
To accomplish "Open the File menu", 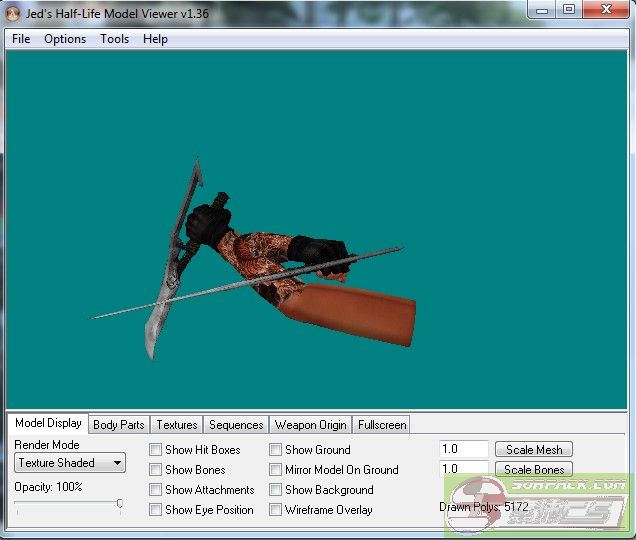I will point(21,39).
